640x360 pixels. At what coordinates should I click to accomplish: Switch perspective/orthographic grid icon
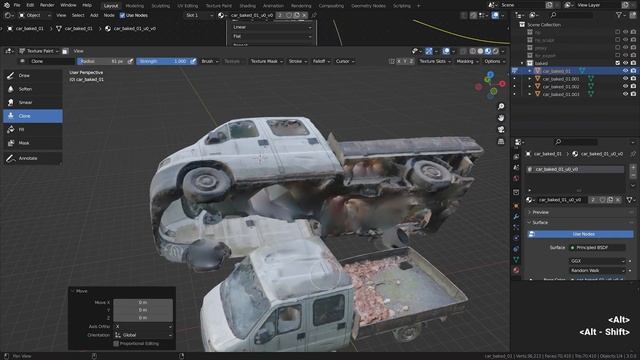pyautogui.click(x=501, y=141)
